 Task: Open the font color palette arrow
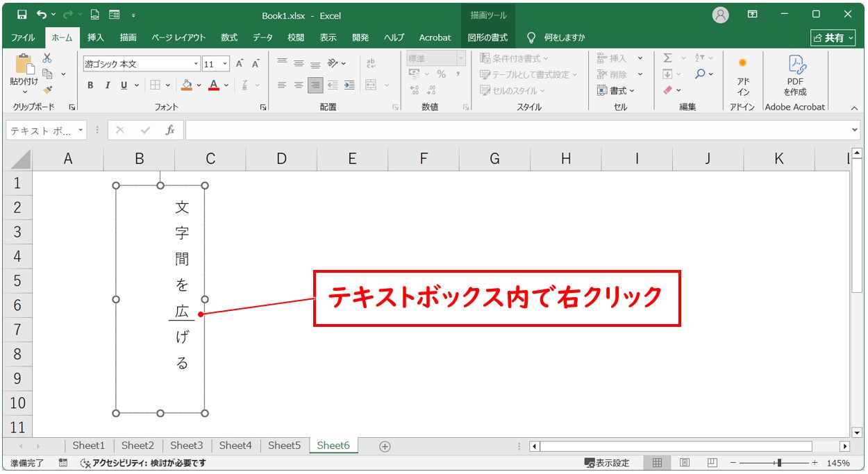coord(226,85)
